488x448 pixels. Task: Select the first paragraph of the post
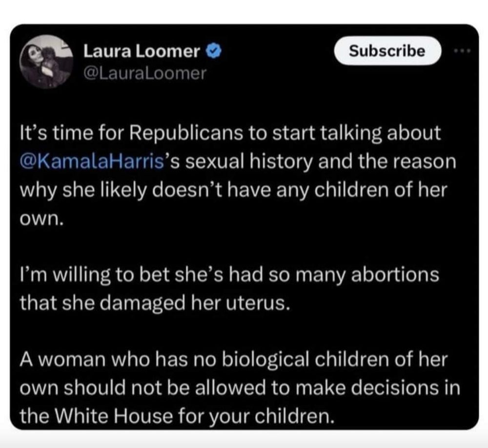pyautogui.click(x=229, y=171)
